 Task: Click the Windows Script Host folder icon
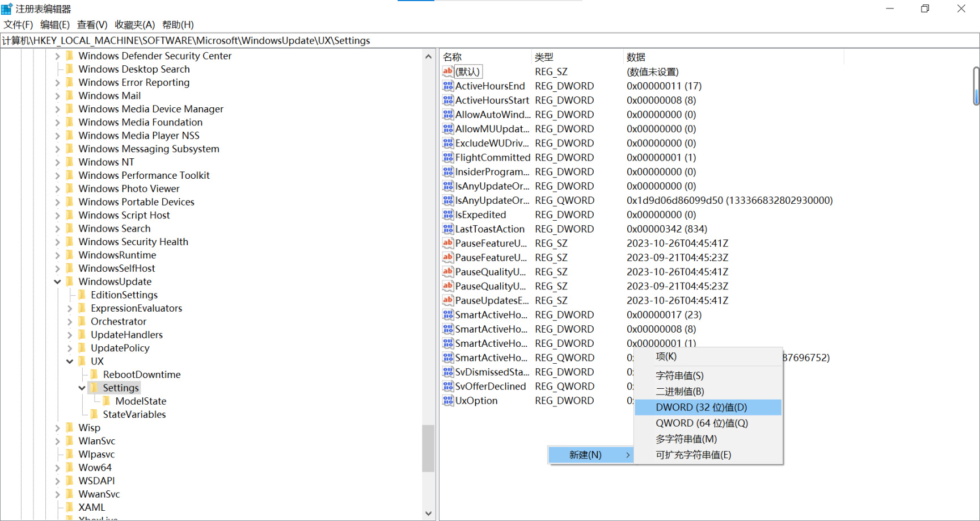click(x=70, y=215)
